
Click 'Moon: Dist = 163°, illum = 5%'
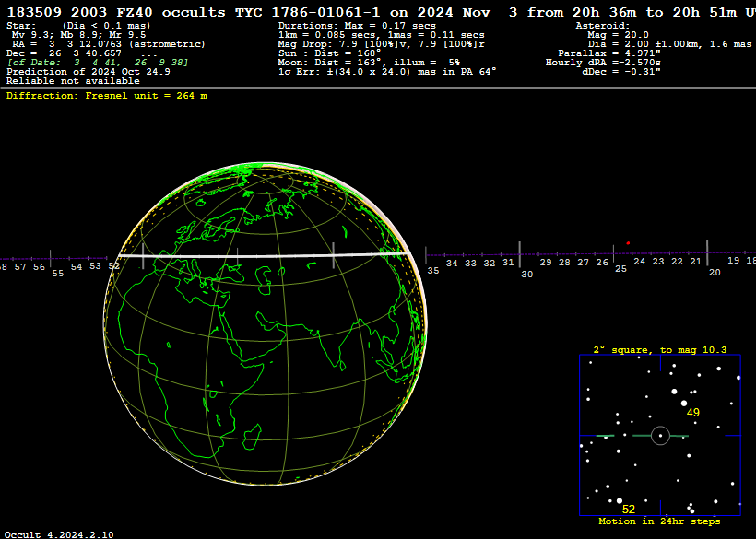point(369,63)
